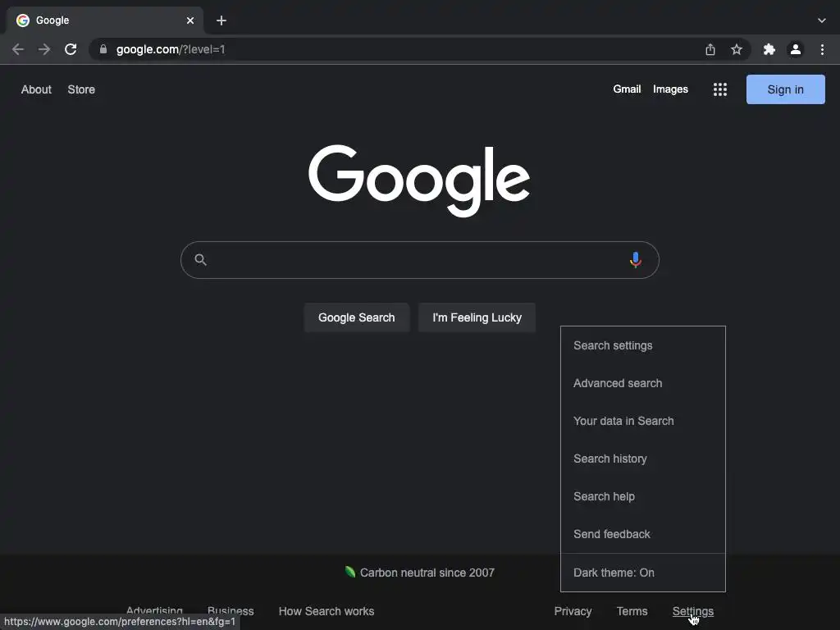Open the Privacy footer link
The height and width of the screenshot is (630, 840).
click(573, 611)
